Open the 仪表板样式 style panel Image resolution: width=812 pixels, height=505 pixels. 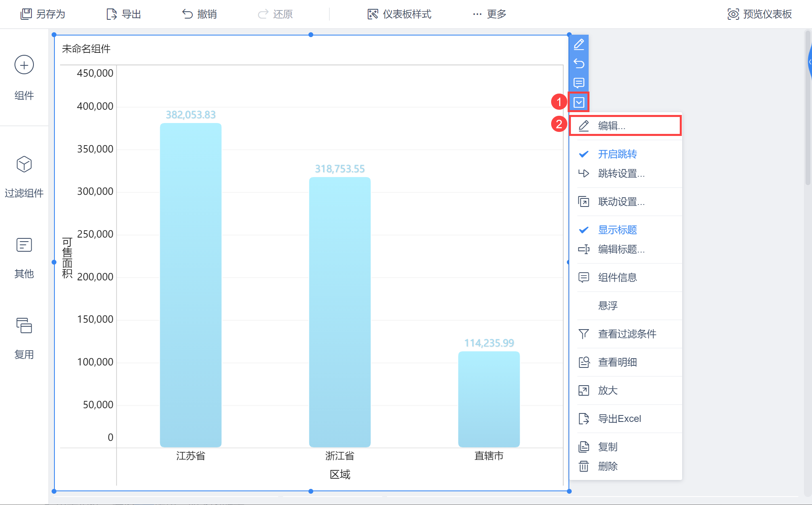399,14
